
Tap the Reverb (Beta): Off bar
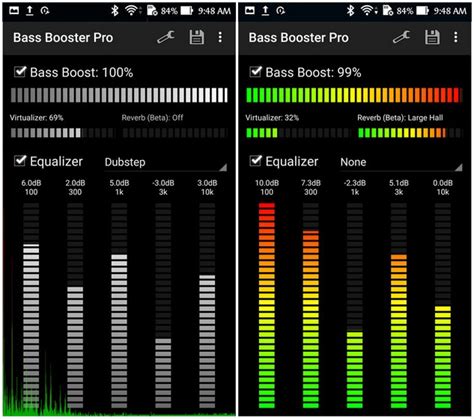(x=175, y=133)
